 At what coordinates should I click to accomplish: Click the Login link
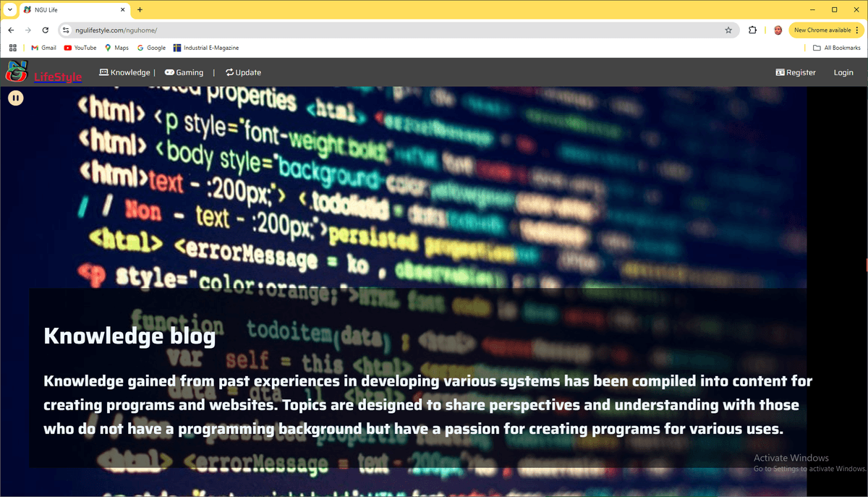pos(843,72)
